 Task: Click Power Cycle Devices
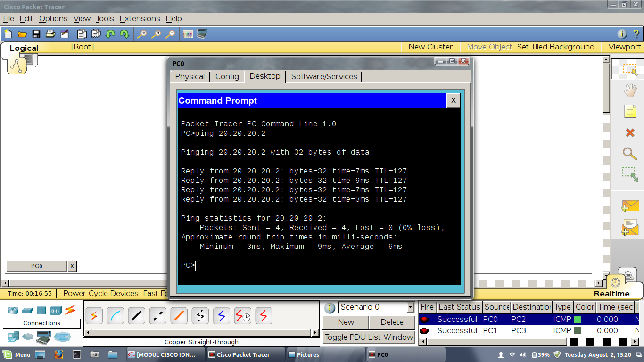tap(100, 293)
